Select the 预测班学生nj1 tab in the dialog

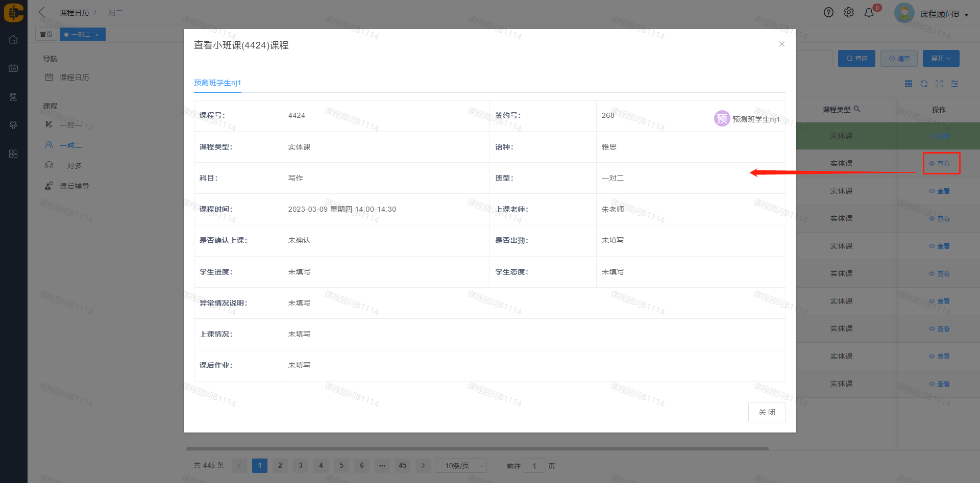pyautogui.click(x=217, y=83)
